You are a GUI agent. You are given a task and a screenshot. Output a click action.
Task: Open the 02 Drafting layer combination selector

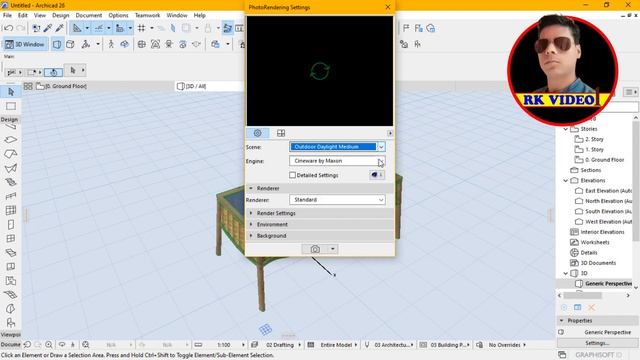click(x=280, y=345)
